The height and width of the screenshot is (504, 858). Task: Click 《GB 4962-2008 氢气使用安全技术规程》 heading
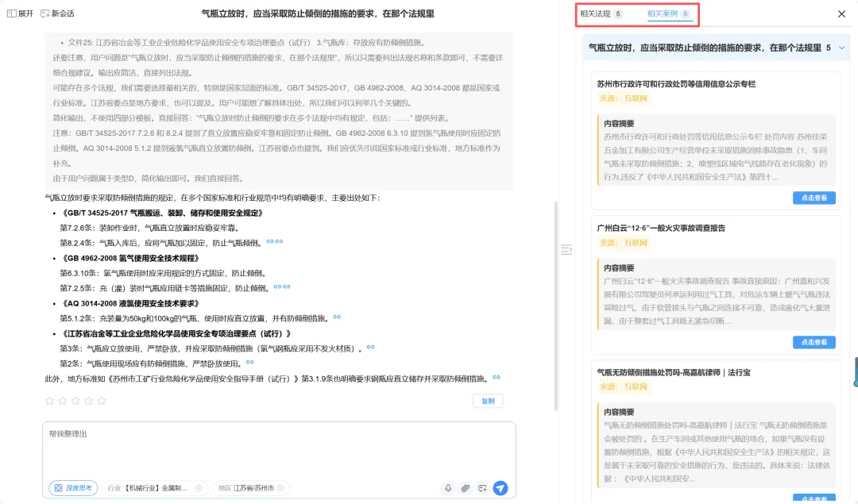click(131, 259)
